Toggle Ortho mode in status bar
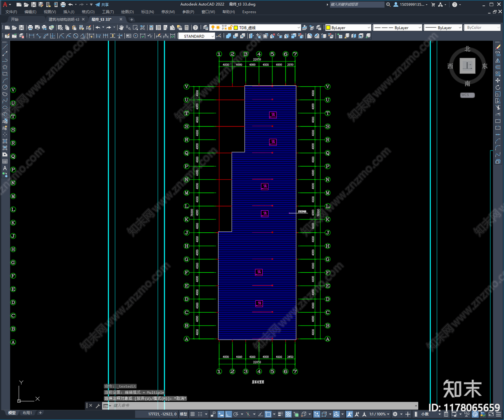504x420 pixels. click(x=228, y=414)
